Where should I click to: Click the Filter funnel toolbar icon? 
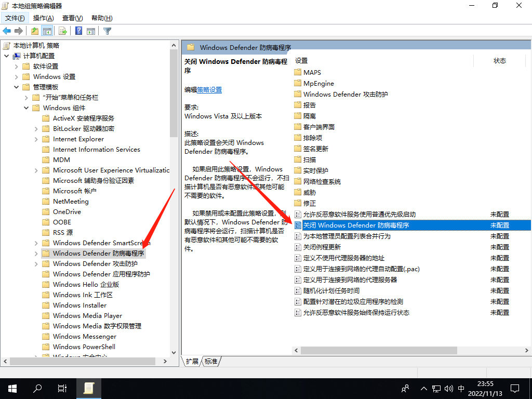coord(107,31)
